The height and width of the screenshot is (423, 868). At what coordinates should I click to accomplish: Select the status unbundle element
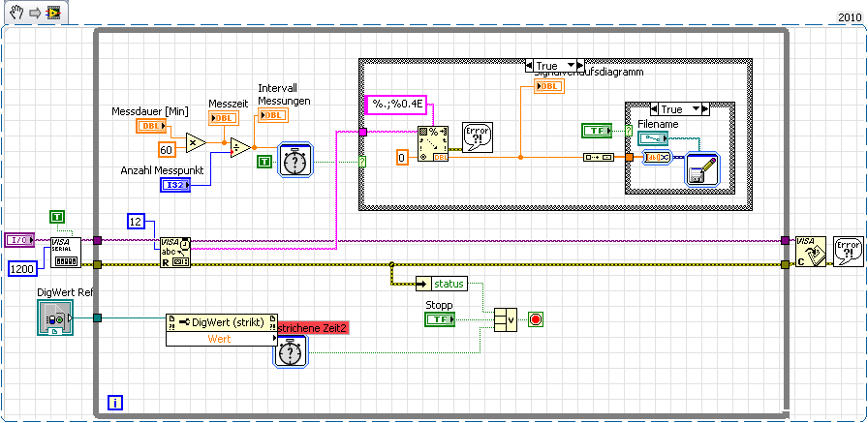[449, 285]
